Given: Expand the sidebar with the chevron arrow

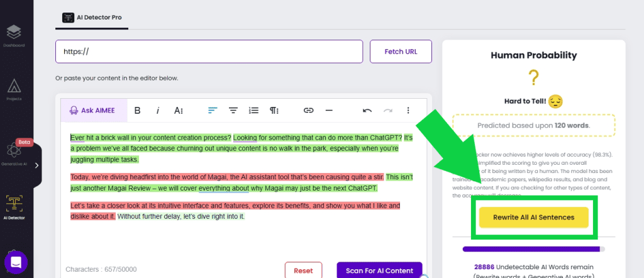Looking at the screenshot, I should [x=36, y=165].
